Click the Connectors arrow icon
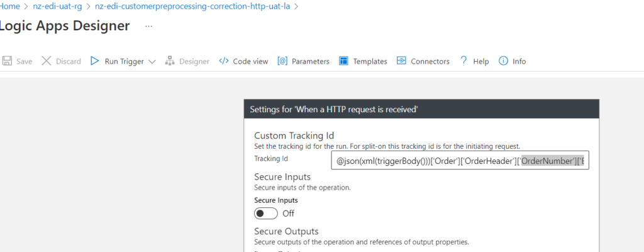Screen dimensions: 644x252 (401, 61)
